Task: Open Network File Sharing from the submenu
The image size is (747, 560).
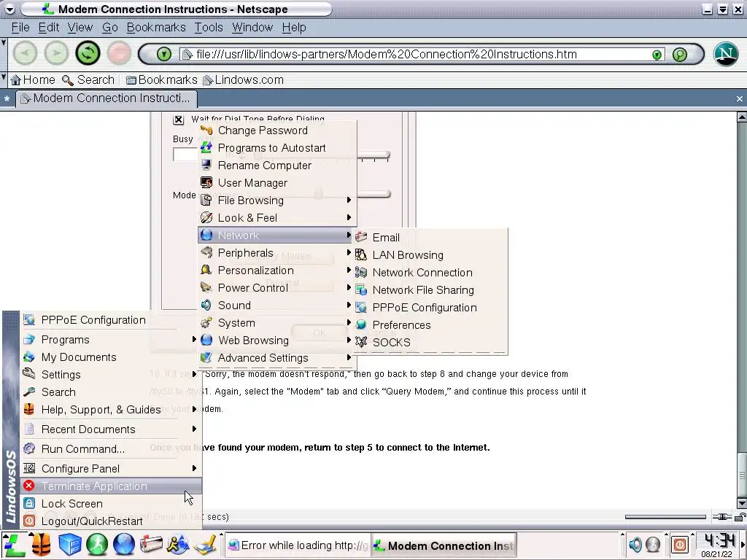Action: (430, 290)
